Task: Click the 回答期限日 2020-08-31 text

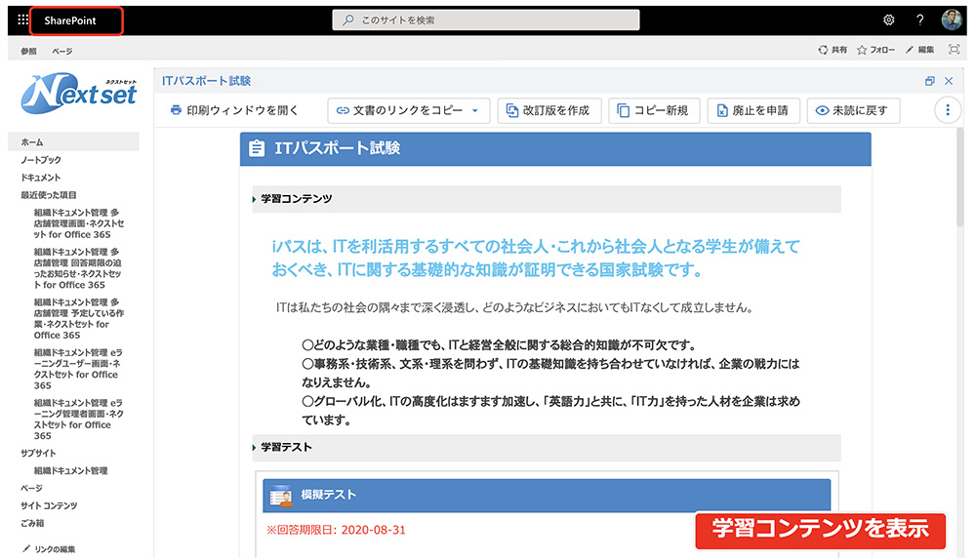Action: [336, 530]
